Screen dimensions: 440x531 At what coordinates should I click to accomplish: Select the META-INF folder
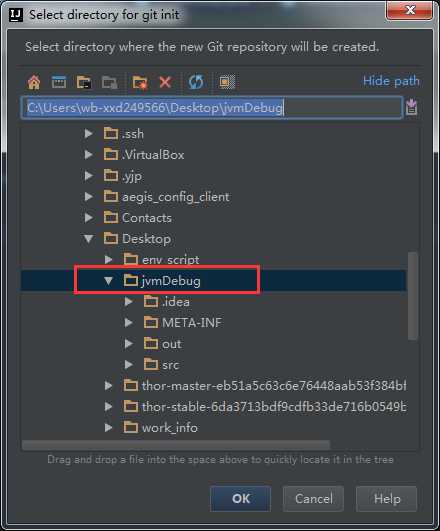point(183,323)
